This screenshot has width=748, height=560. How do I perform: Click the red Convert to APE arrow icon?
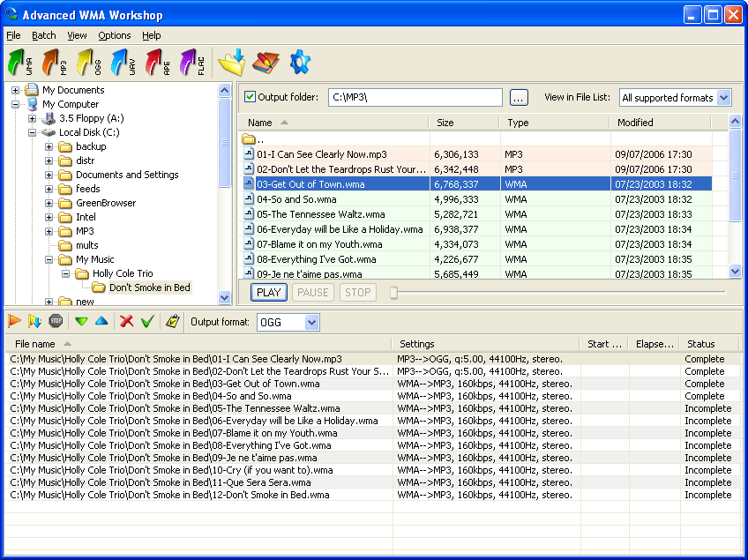(157, 63)
